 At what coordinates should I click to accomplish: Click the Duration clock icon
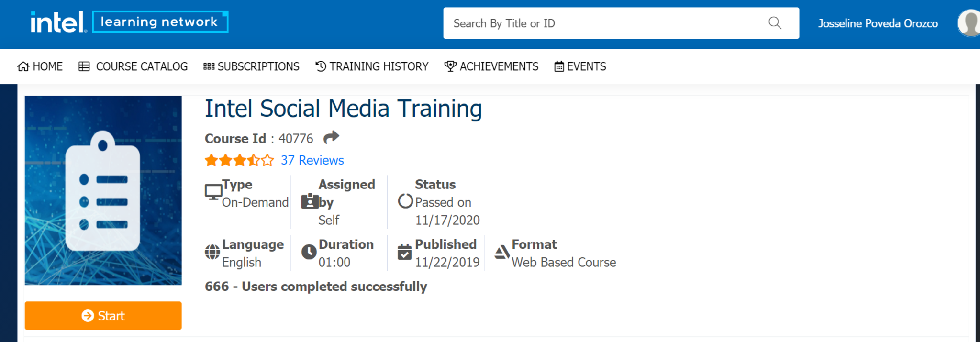(309, 252)
